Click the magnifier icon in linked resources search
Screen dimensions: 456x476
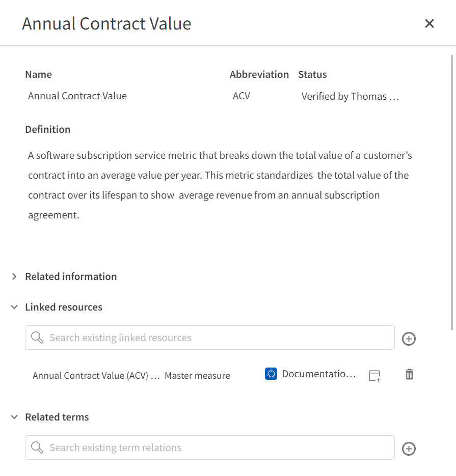(37, 338)
